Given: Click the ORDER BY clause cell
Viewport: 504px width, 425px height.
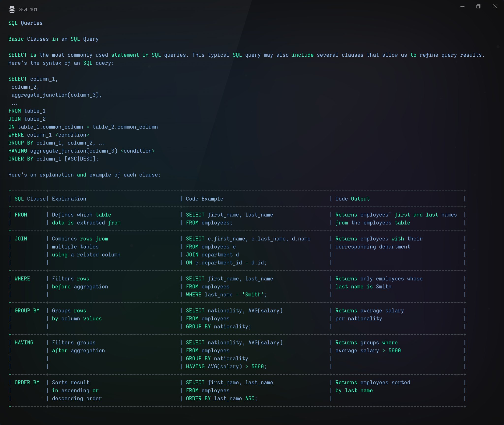Looking at the screenshot, I should (27, 383).
